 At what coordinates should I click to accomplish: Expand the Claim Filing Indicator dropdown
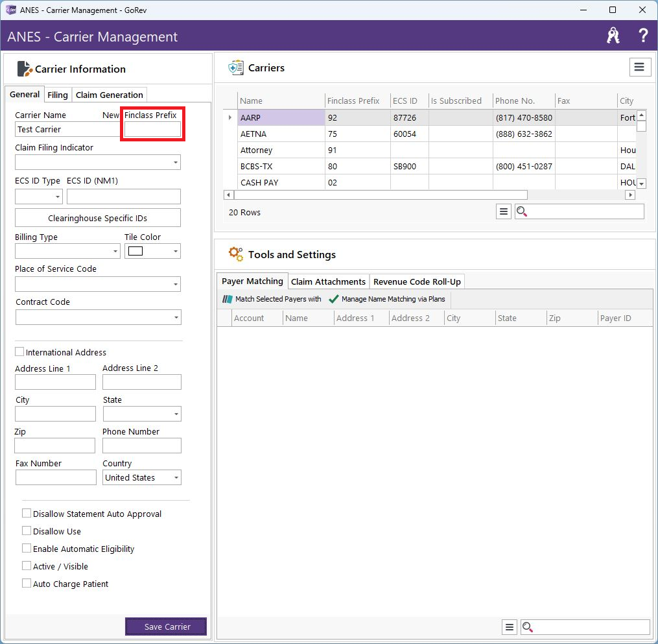click(176, 163)
